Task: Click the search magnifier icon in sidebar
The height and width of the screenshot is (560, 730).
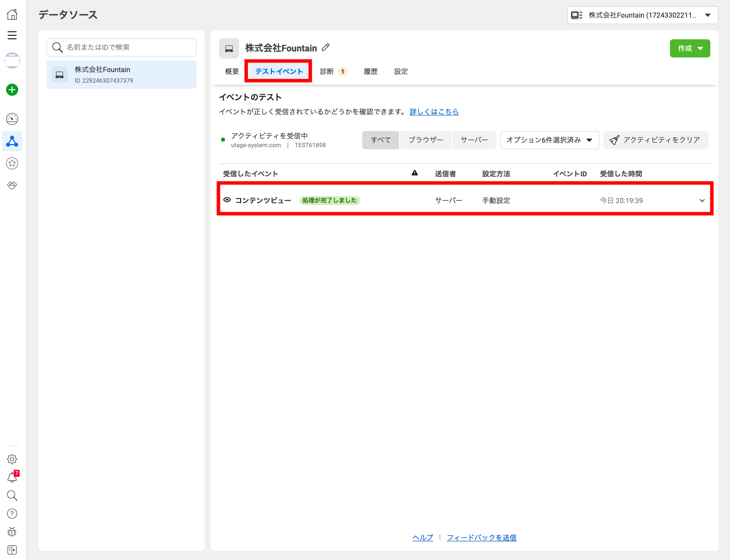Action: (x=12, y=495)
